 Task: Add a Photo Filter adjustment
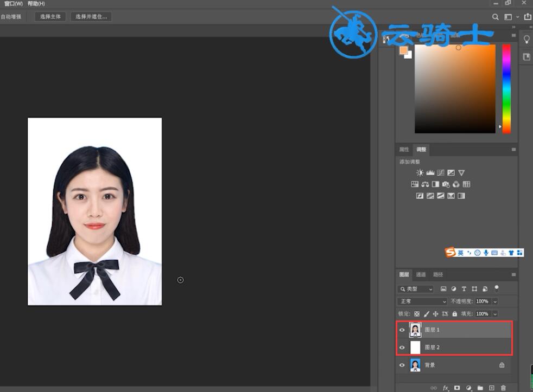(446, 184)
